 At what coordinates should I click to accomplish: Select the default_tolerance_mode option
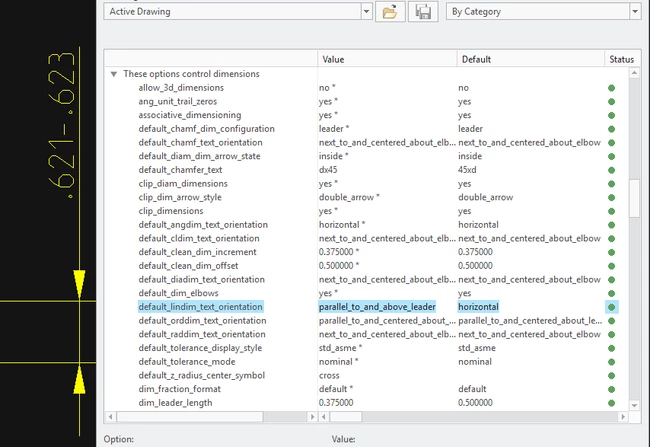pos(187,362)
